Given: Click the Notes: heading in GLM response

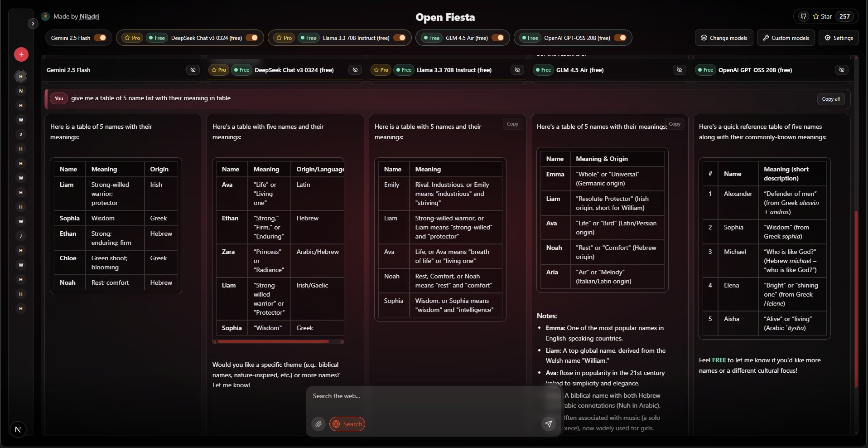Looking at the screenshot, I should [547, 316].
